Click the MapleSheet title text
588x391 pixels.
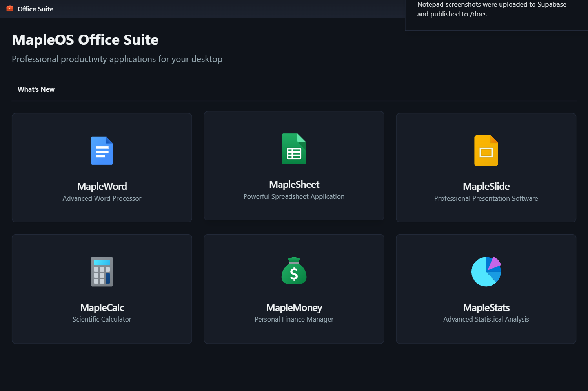click(294, 184)
